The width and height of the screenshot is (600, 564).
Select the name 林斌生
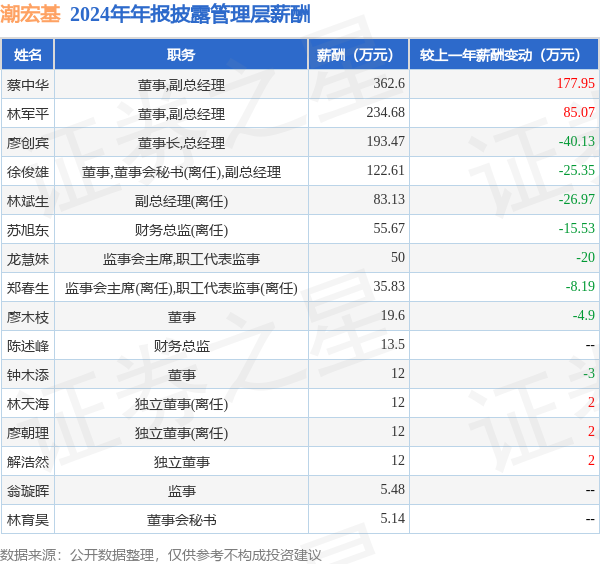(x=28, y=201)
